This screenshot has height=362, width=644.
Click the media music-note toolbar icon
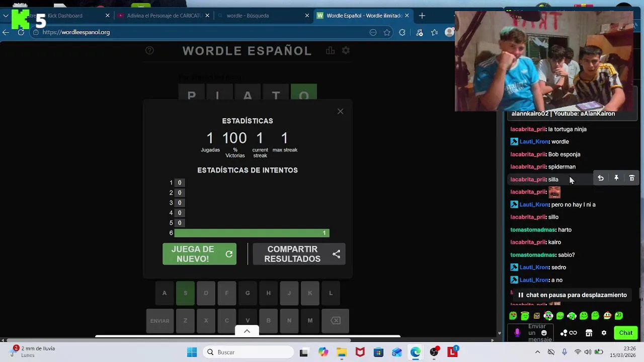coord(420,32)
